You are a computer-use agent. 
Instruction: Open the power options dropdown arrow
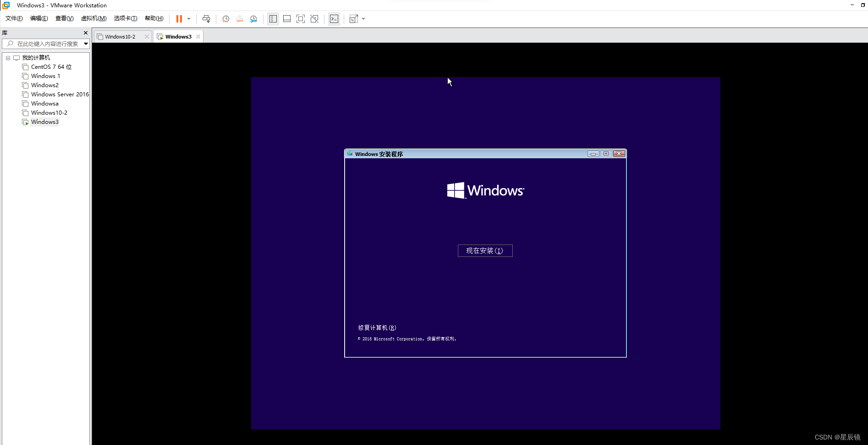coord(189,19)
